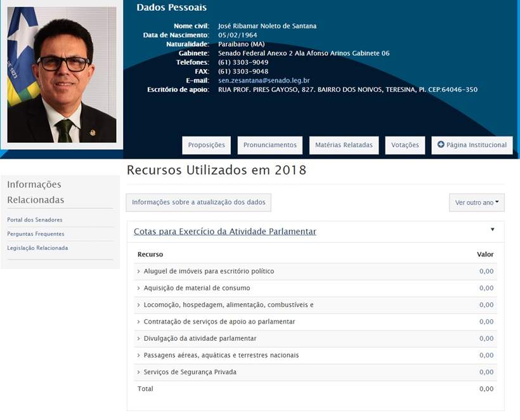Click the 0,00 value for Divulgação da atividade

point(486,338)
